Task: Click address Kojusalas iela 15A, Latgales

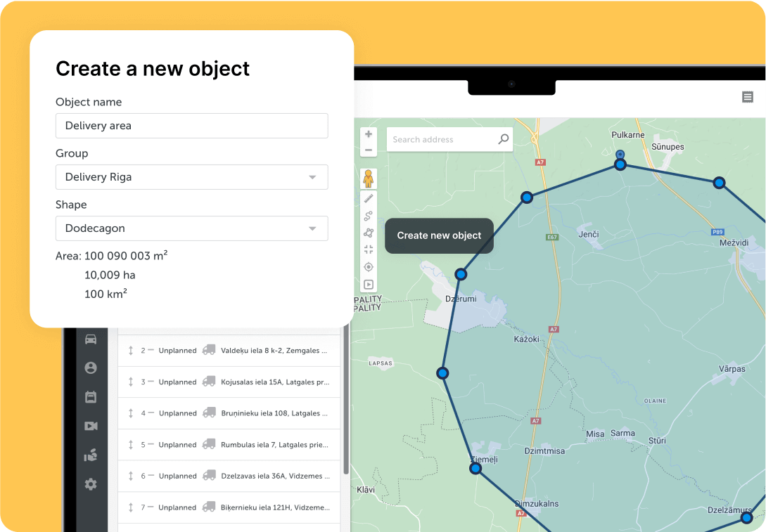Action: pyautogui.click(x=275, y=382)
